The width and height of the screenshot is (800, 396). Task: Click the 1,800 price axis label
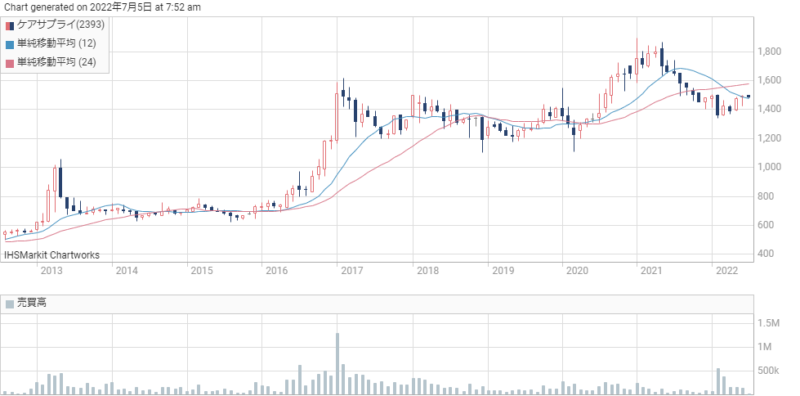coord(769,52)
